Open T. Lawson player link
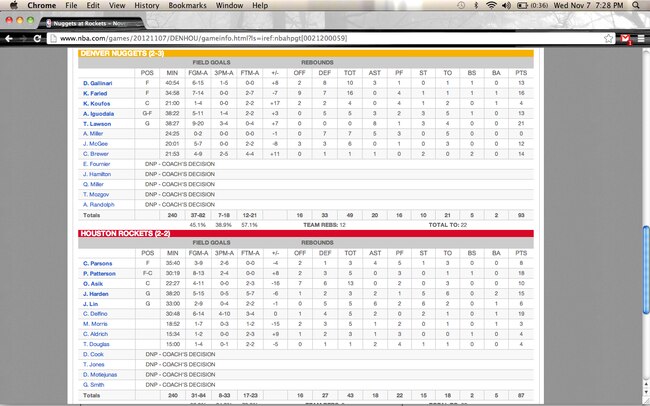This screenshot has height=406, width=650. tap(97, 124)
